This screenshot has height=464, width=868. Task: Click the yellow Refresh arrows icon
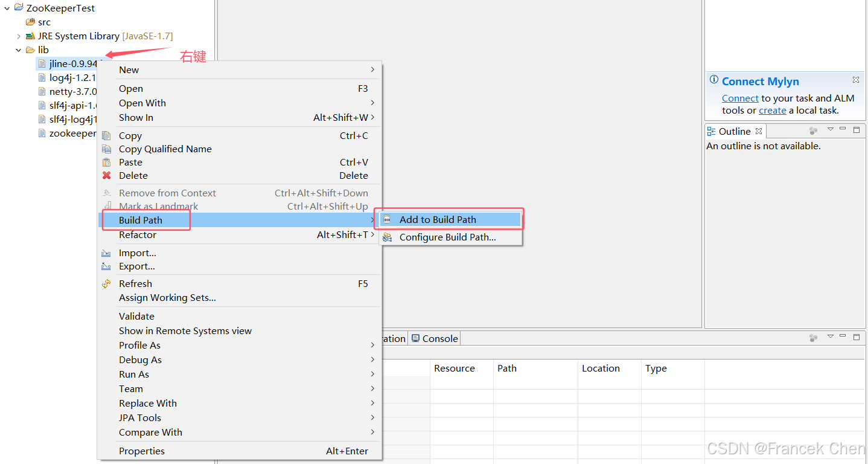pyautogui.click(x=107, y=284)
